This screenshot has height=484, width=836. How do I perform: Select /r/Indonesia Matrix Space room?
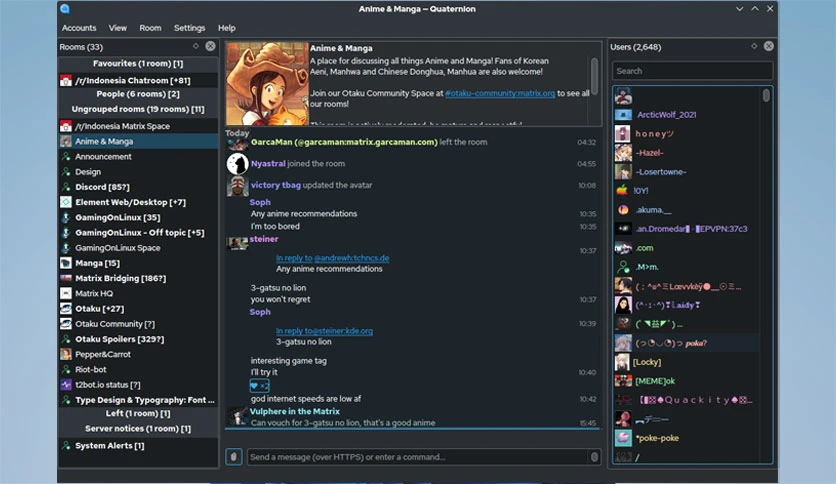click(x=138, y=126)
